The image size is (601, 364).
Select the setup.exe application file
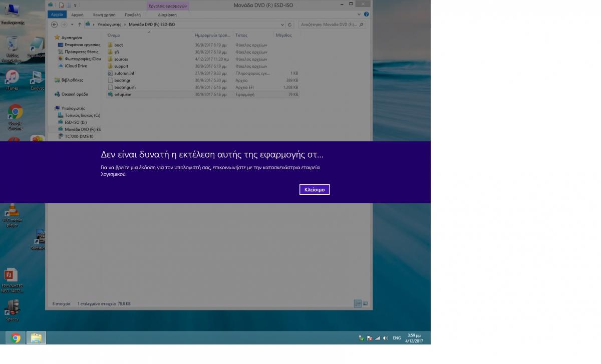pos(122,94)
